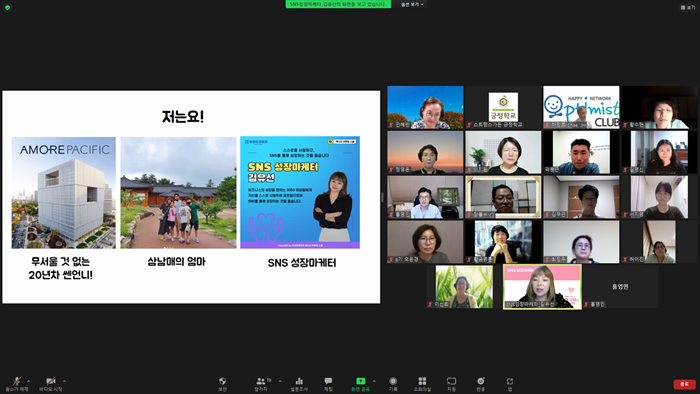Select the tile with sunset background

(x=425, y=152)
